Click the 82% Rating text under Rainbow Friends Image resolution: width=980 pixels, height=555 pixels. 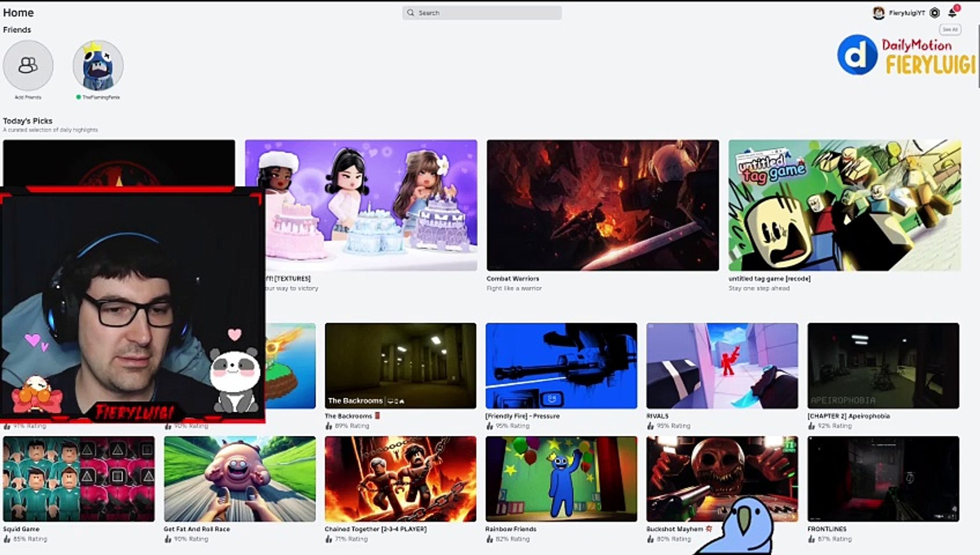point(513,539)
